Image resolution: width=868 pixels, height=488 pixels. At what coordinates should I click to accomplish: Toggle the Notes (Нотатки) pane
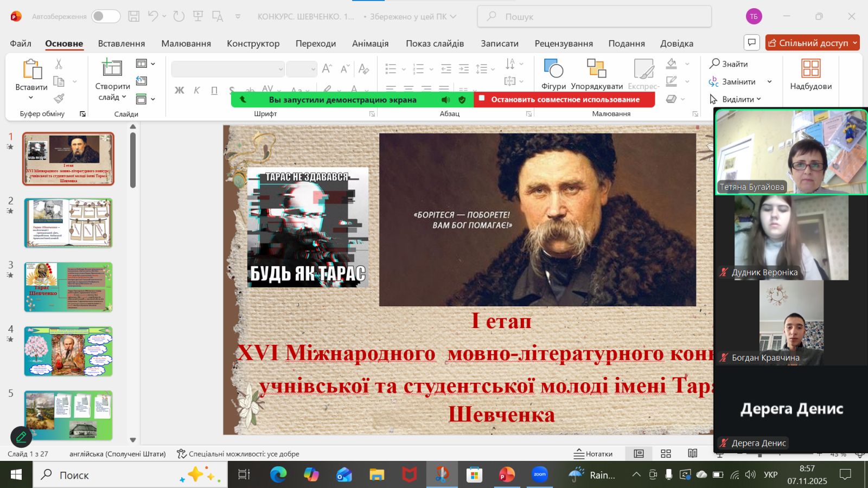pos(593,454)
